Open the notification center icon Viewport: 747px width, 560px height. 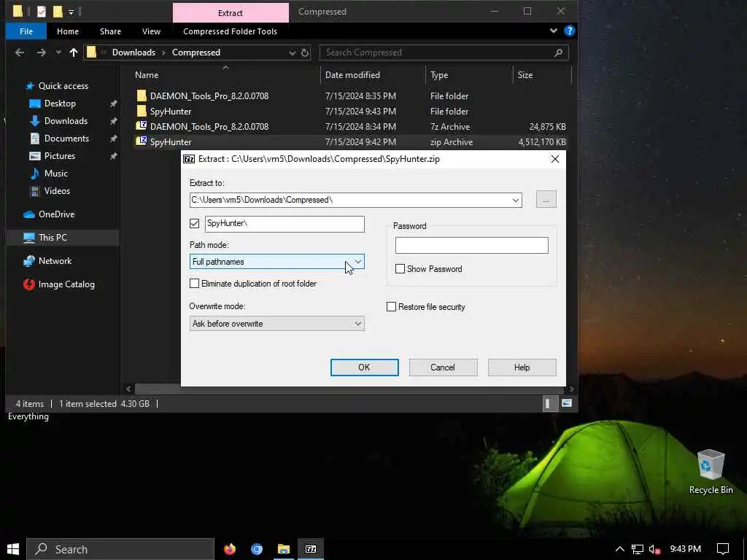(x=723, y=549)
